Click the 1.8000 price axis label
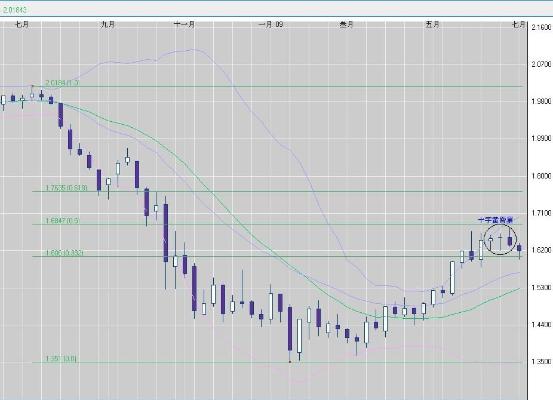This screenshot has height=400, width=553. point(541,176)
